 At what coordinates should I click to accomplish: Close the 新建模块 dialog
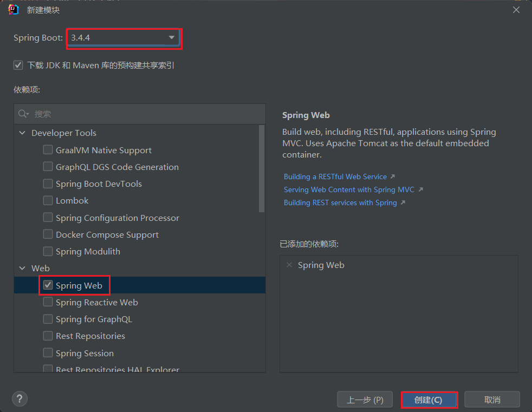(516, 10)
